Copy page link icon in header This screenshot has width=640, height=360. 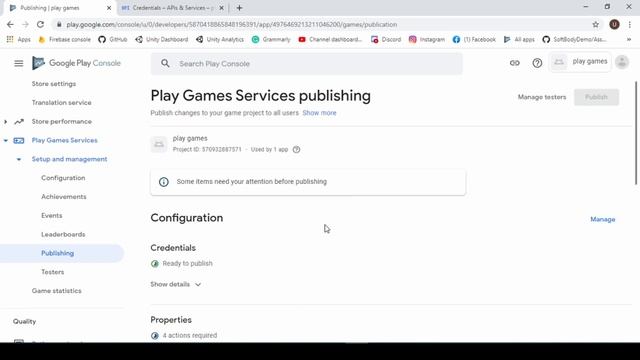(514, 63)
